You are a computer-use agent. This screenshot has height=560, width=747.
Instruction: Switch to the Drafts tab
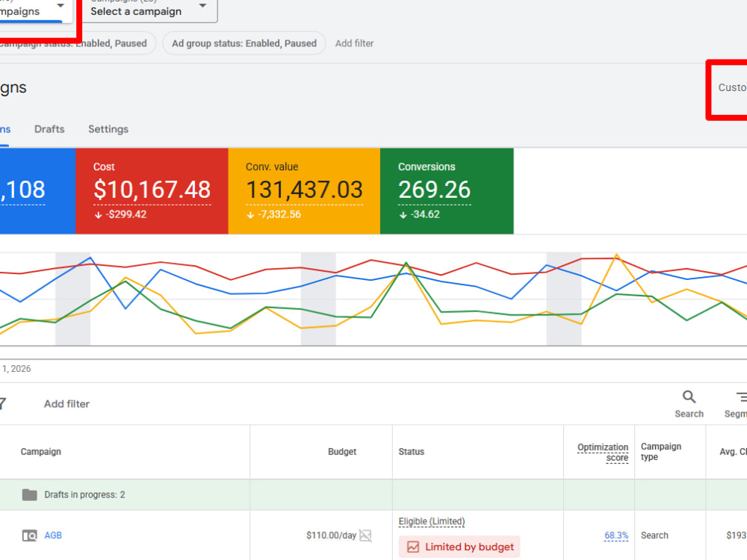tap(49, 129)
